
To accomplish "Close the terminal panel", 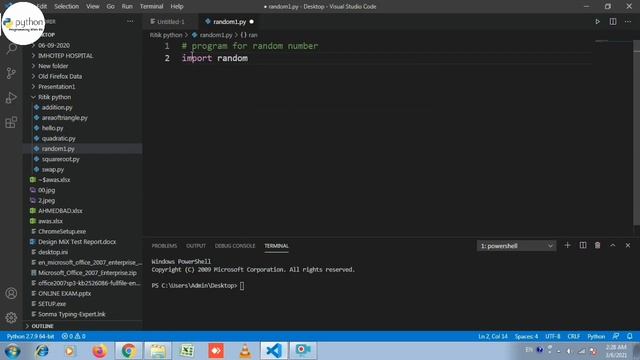I will coord(628,245).
